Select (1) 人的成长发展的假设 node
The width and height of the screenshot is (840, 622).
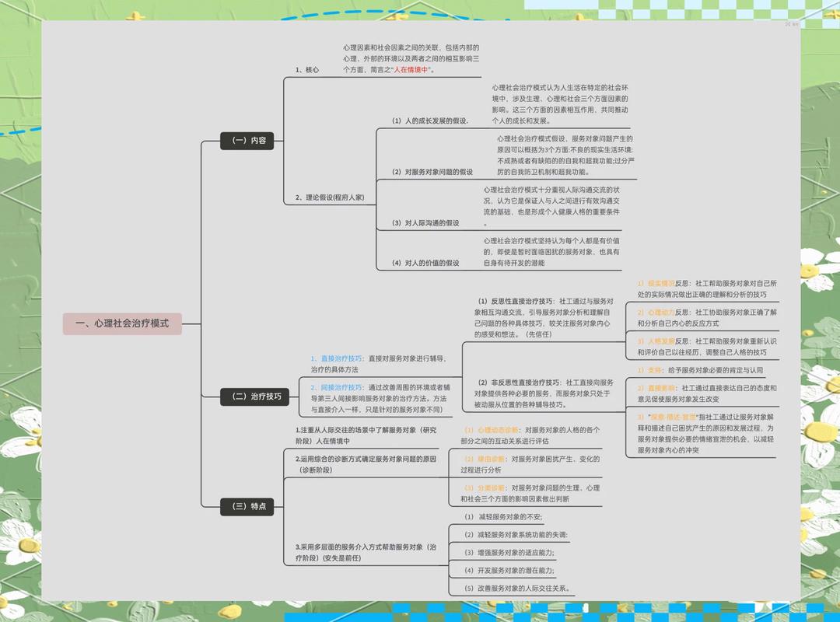(430, 121)
